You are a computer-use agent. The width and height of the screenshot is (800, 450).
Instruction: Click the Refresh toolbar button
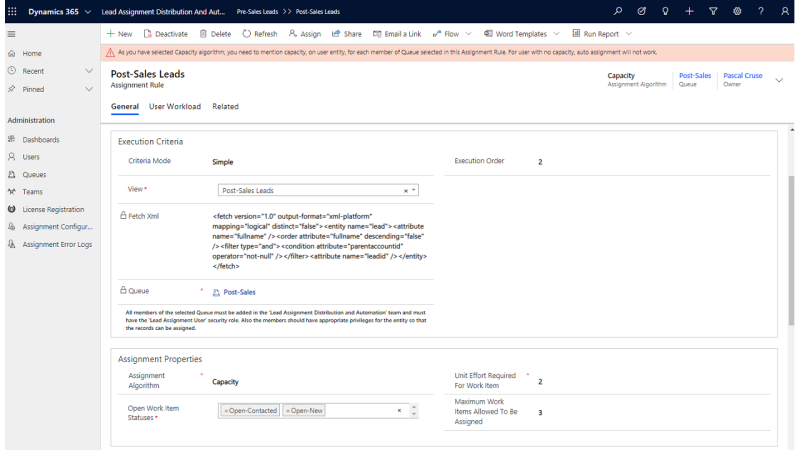pos(259,34)
